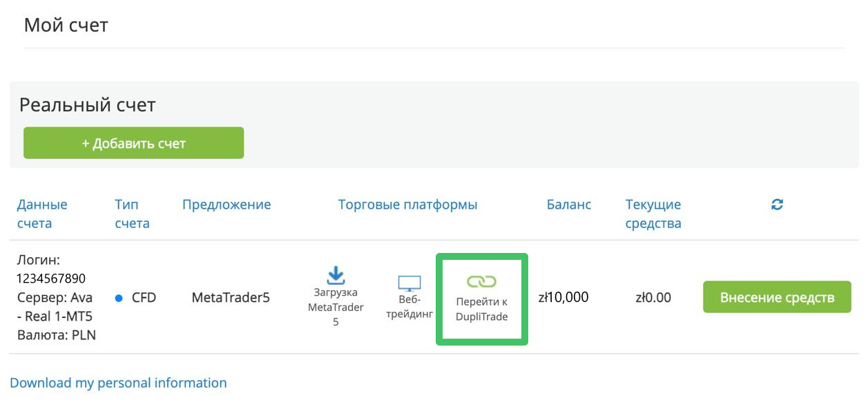Image resolution: width=868 pixels, height=405 pixels.
Task: Click the DupliTrade chain link icon
Action: 481,281
